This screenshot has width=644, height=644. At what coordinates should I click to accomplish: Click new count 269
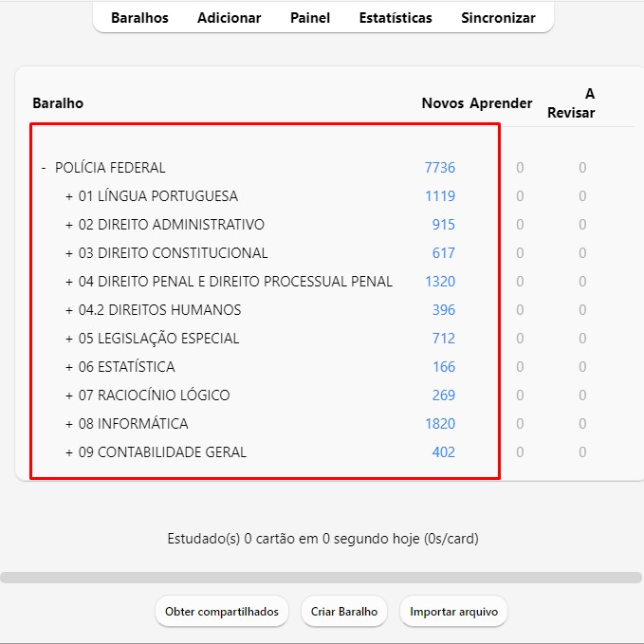point(444,396)
